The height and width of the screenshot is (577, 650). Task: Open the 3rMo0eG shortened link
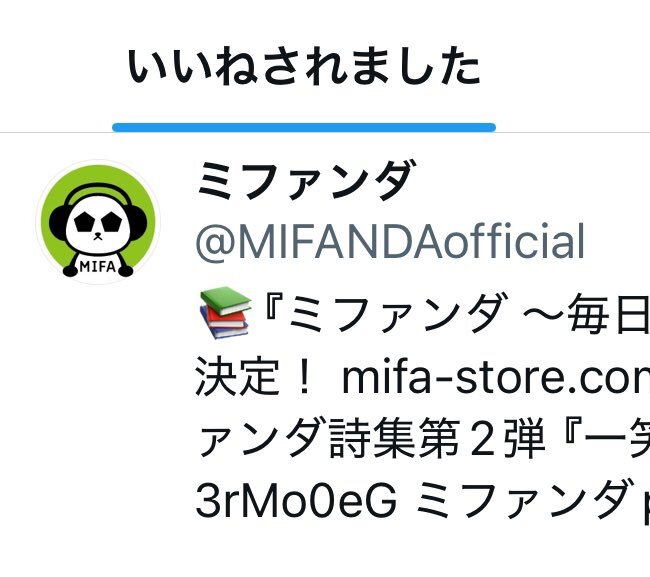click(x=296, y=500)
